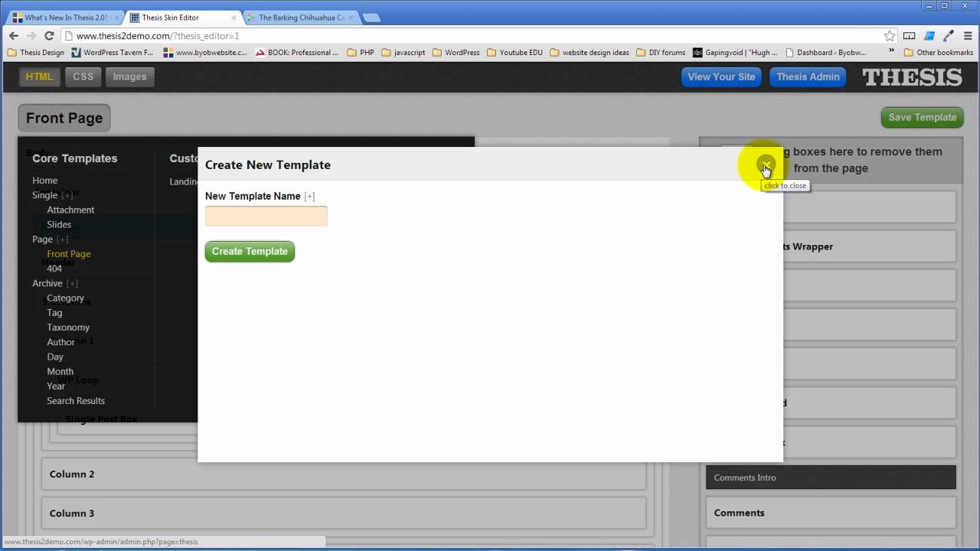Open the Gapingvoid bookmark
Screen dimensions: 980x551
(735, 53)
